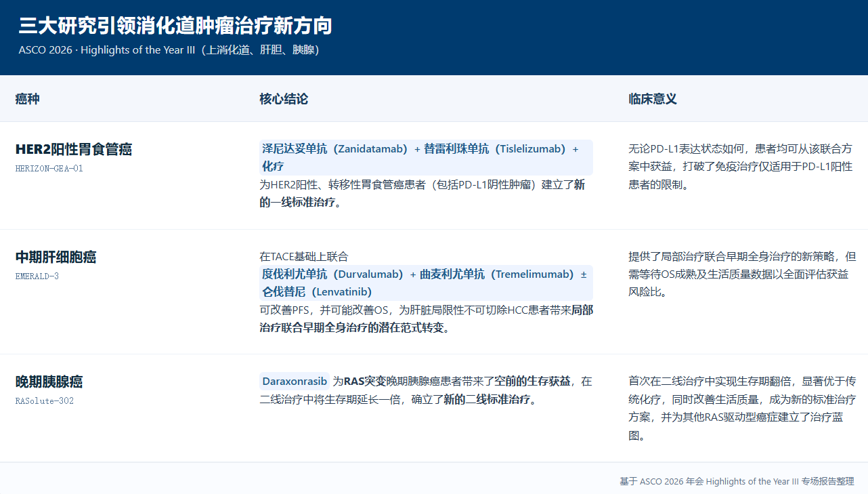
Task: Click the title 三大研究引领消化道肿瘤治疗新方向
Action: 175,26
